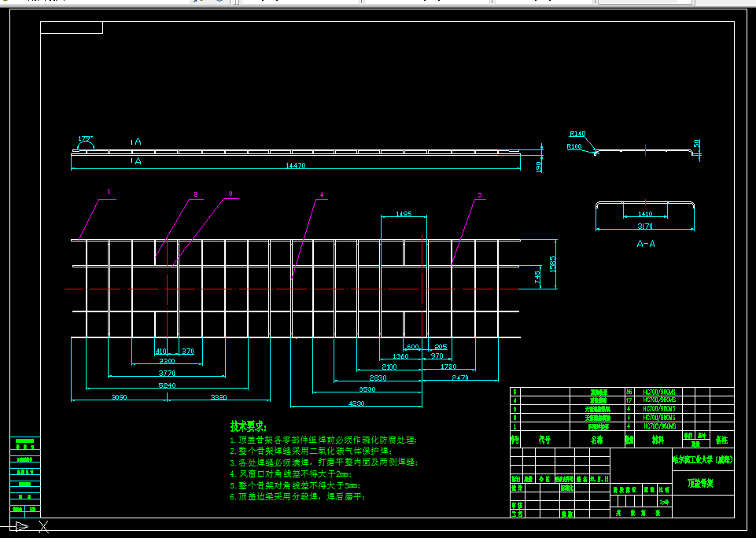Image resolution: width=756 pixels, height=538 pixels.
Task: Click leader balloon number 2
Action: (196, 194)
